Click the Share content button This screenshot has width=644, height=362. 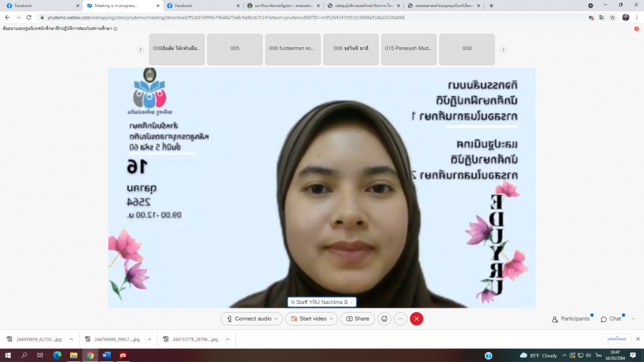358,318
